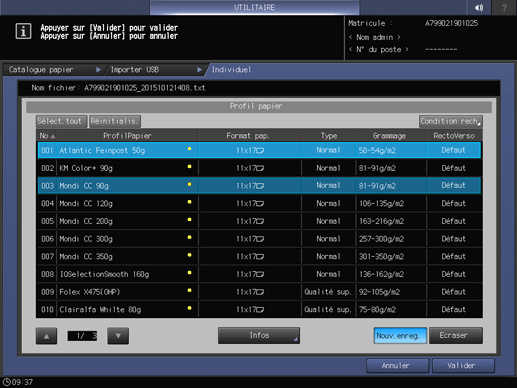
Task: Select row 010 Clairalfa White 80g
Action: (x=259, y=309)
